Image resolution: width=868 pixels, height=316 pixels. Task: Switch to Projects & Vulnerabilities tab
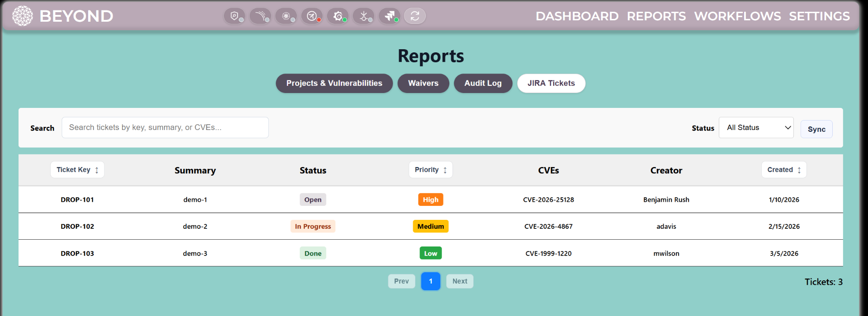click(334, 84)
